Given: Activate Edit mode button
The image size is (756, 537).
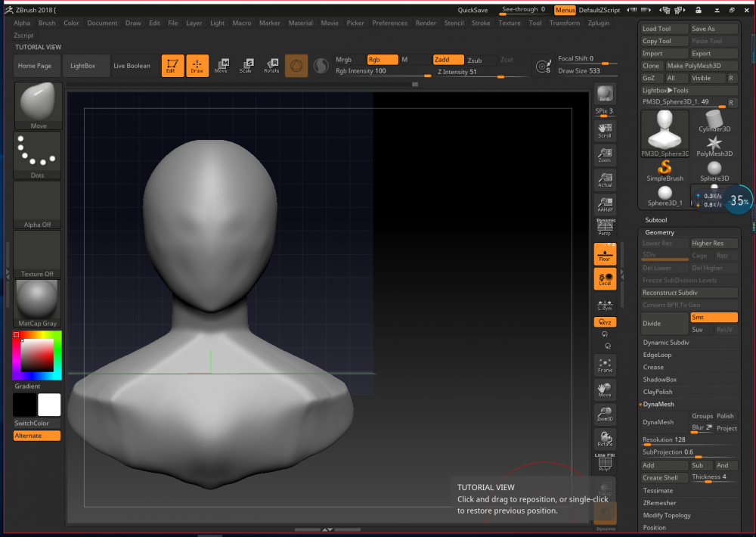Looking at the screenshot, I should point(172,66).
